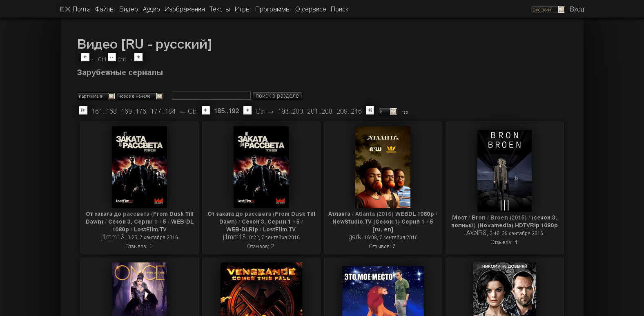Image resolution: width=644 pixels, height=316 pixels.
Task: Go to page range 201..208
Action: pyautogui.click(x=320, y=111)
